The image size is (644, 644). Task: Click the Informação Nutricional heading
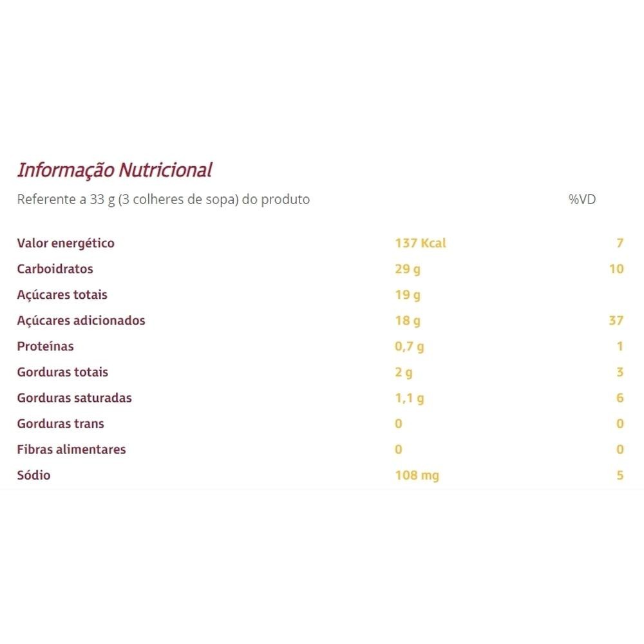tap(114, 170)
